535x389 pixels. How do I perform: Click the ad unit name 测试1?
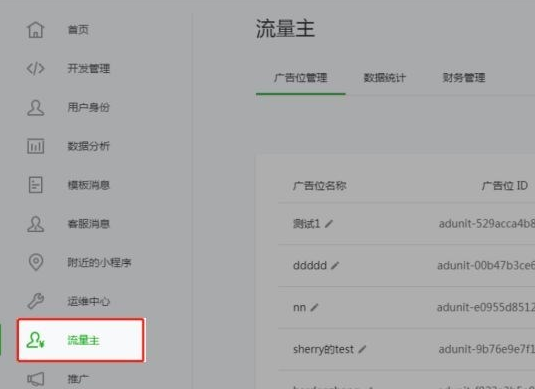pyautogui.click(x=306, y=224)
